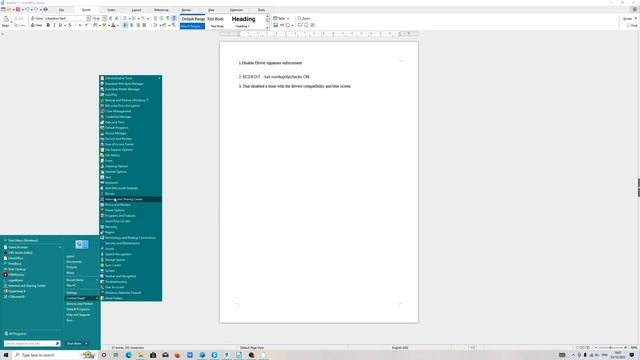
Task: Switch to the Layout tab
Action: [x=136, y=10]
